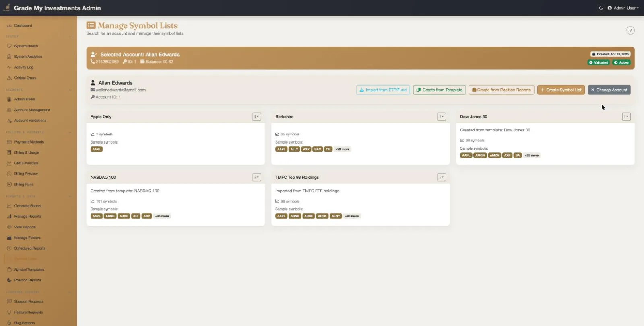
Task: Toggle dark mode with the moon icon
Action: click(601, 8)
